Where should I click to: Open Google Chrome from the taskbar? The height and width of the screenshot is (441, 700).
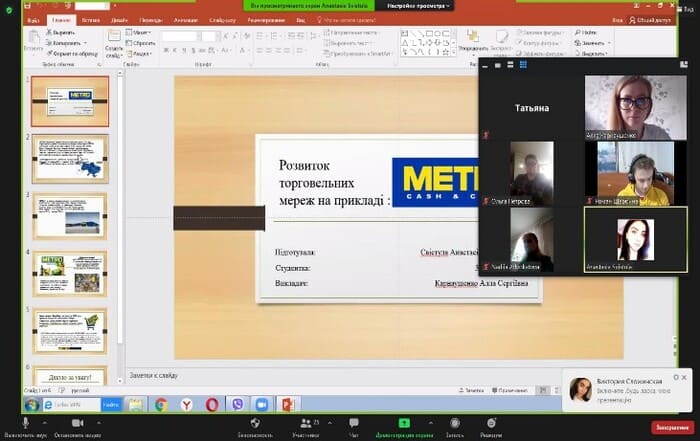click(161, 405)
